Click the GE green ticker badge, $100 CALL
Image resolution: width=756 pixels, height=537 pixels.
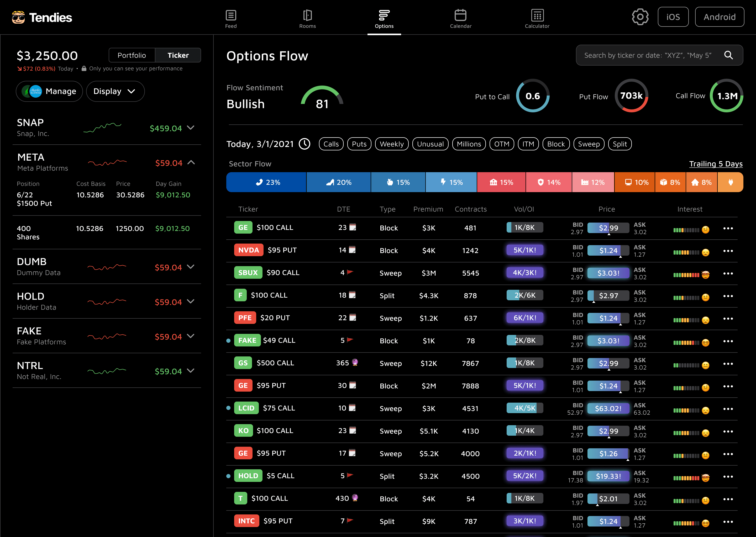click(x=243, y=228)
